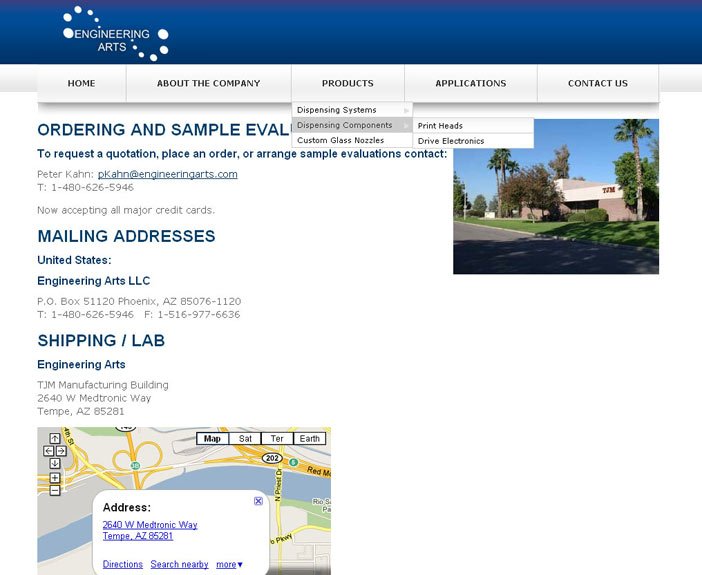Close the Address info bubble

tap(258, 501)
